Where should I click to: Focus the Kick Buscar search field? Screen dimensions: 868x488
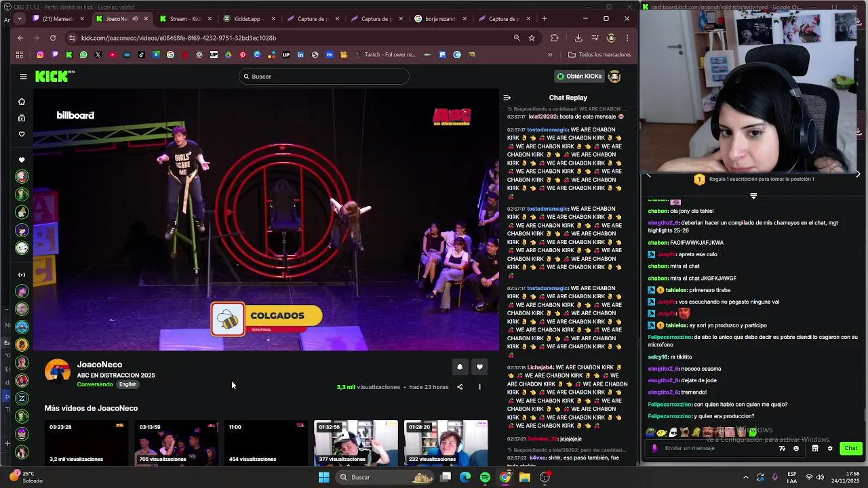click(325, 77)
